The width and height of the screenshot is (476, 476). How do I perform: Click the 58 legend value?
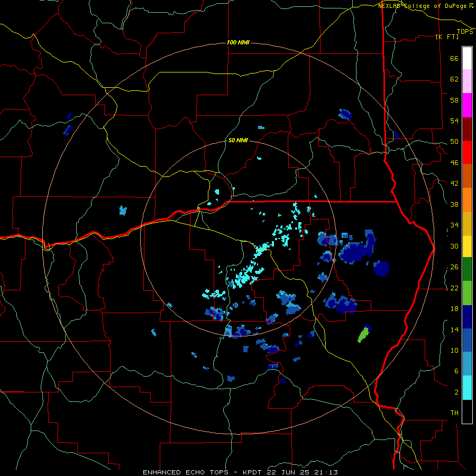[454, 100]
